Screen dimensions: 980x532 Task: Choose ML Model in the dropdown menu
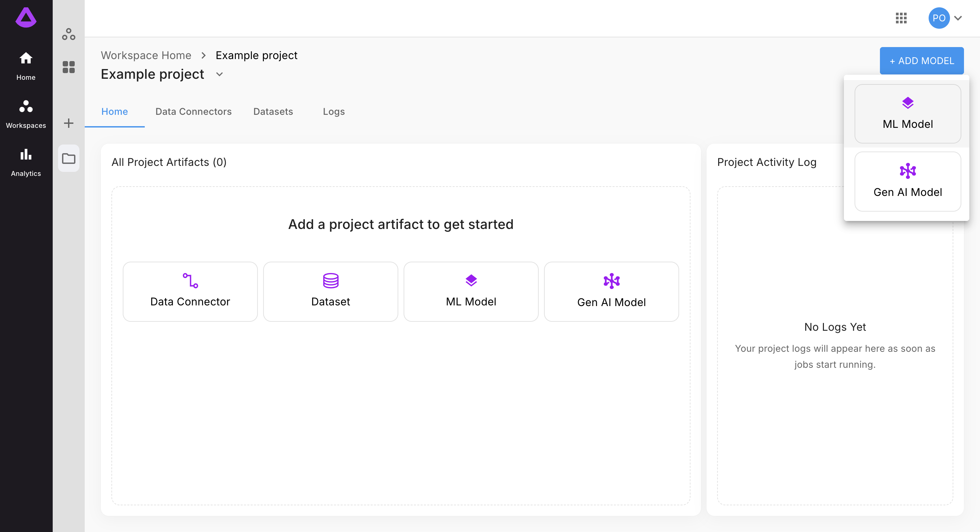point(908,114)
